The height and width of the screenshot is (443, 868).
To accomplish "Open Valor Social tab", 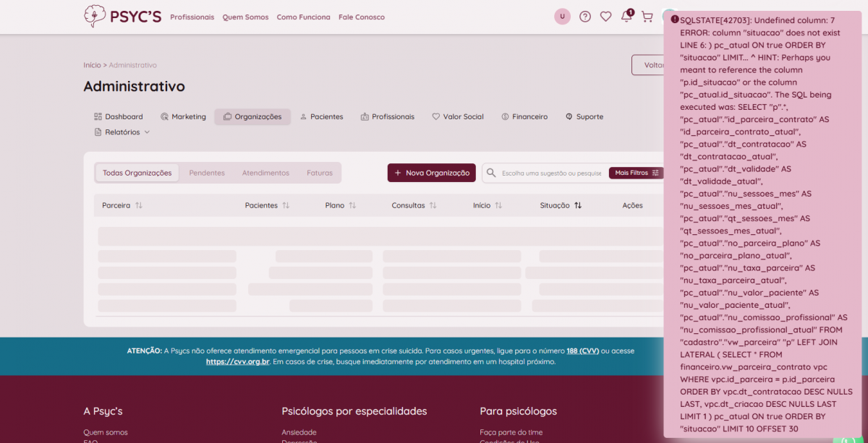I will coord(458,116).
